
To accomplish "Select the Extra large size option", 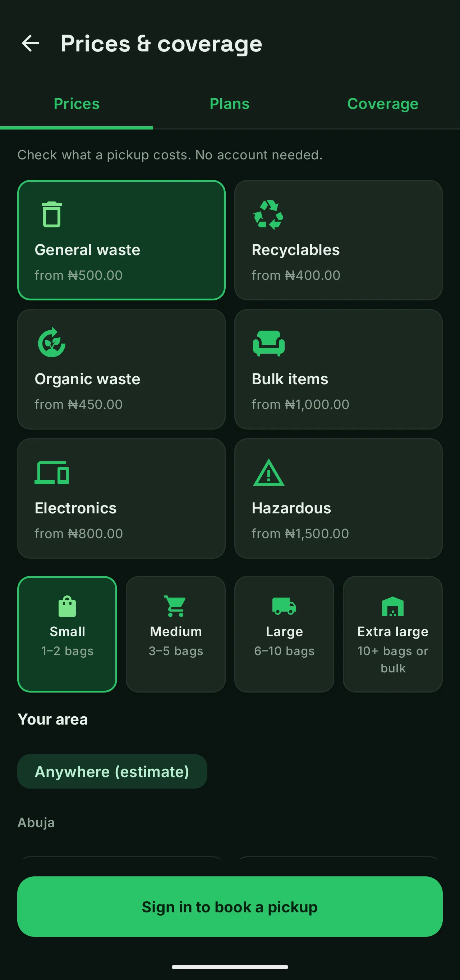I will click(393, 634).
